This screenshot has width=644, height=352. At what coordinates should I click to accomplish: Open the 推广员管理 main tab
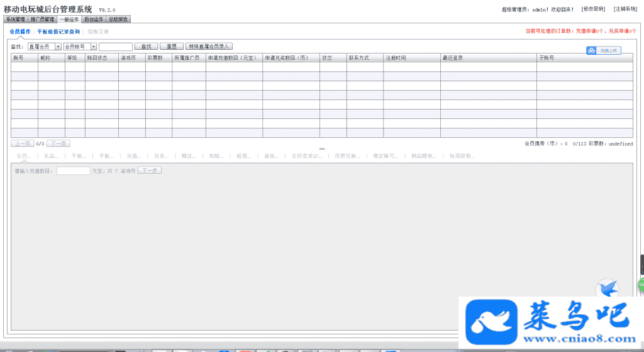point(42,20)
